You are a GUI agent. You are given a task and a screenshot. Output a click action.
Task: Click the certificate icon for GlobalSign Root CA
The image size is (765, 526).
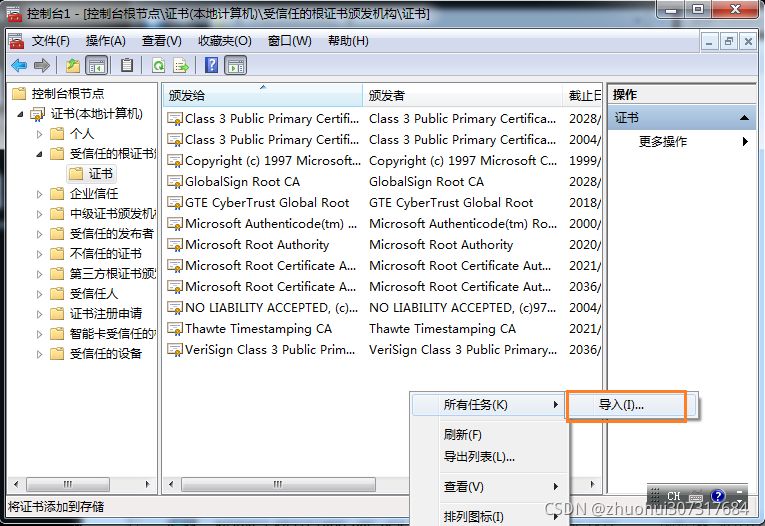point(175,182)
